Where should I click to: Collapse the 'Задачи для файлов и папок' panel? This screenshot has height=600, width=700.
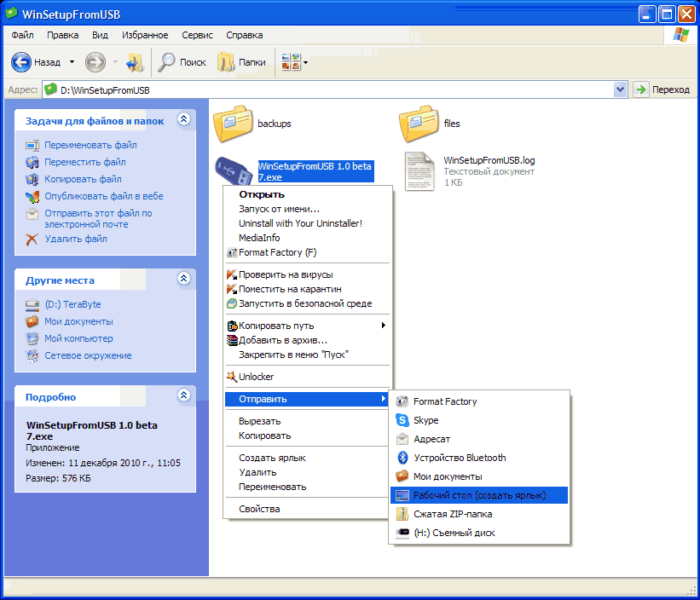click(183, 121)
